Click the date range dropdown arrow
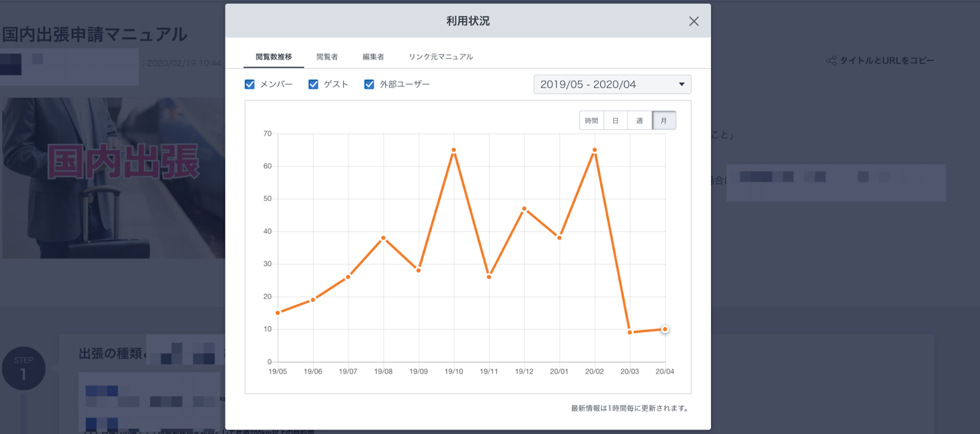 (x=681, y=84)
